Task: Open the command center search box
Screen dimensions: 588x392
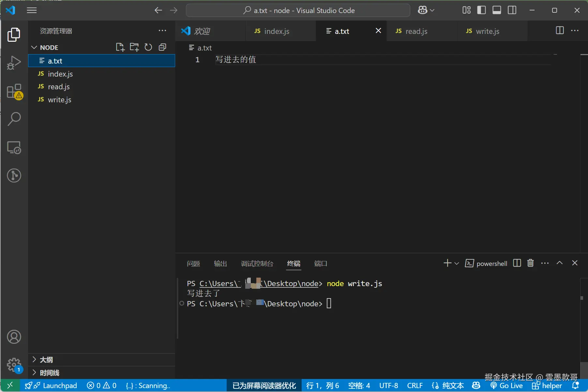Action: (x=298, y=10)
